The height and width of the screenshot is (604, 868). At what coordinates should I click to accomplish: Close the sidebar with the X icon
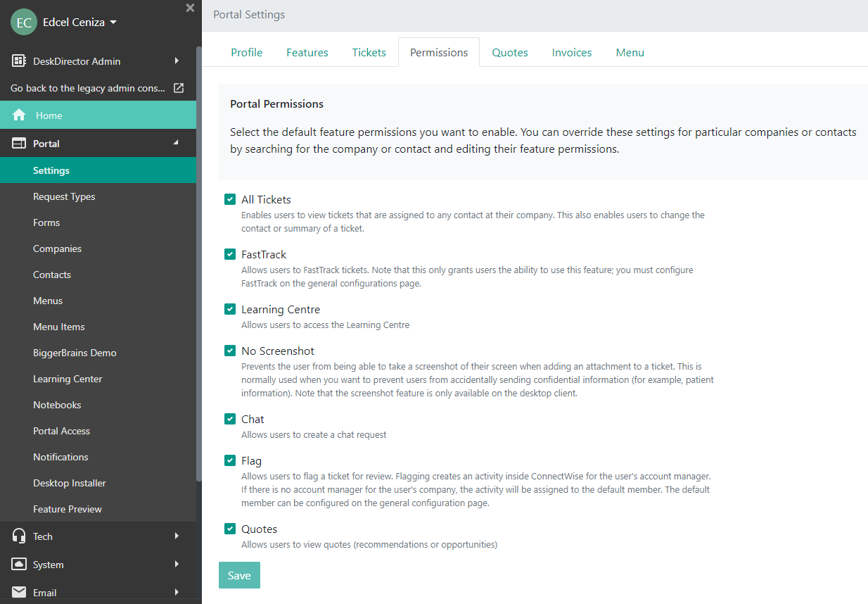190,8
